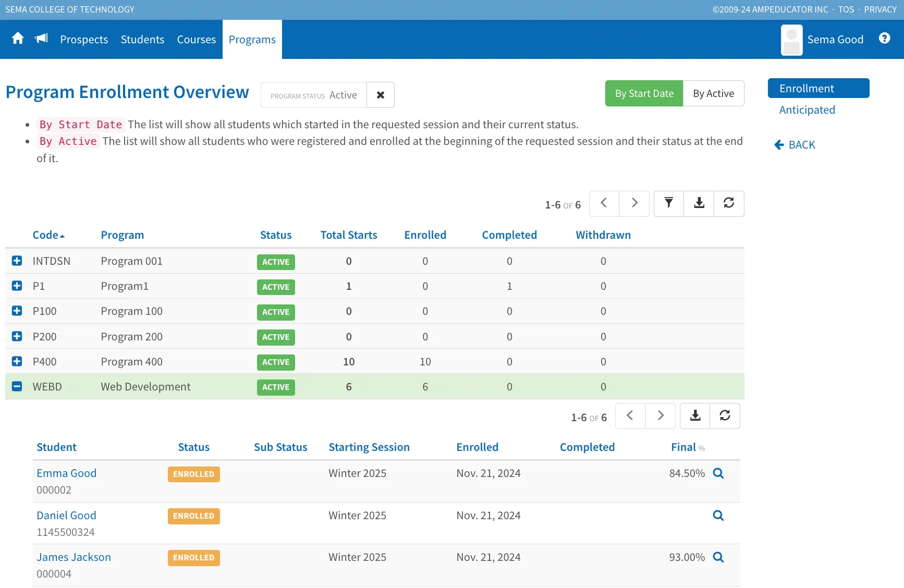Go to previous page of student list
Image resolution: width=904 pixels, height=588 pixels.
pos(630,416)
